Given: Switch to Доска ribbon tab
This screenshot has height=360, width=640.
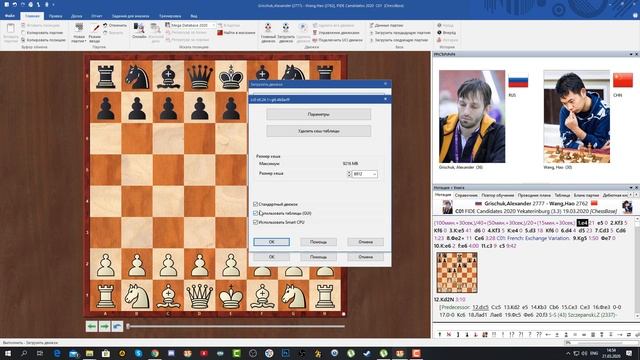Looking at the screenshot, I should (x=77, y=16).
